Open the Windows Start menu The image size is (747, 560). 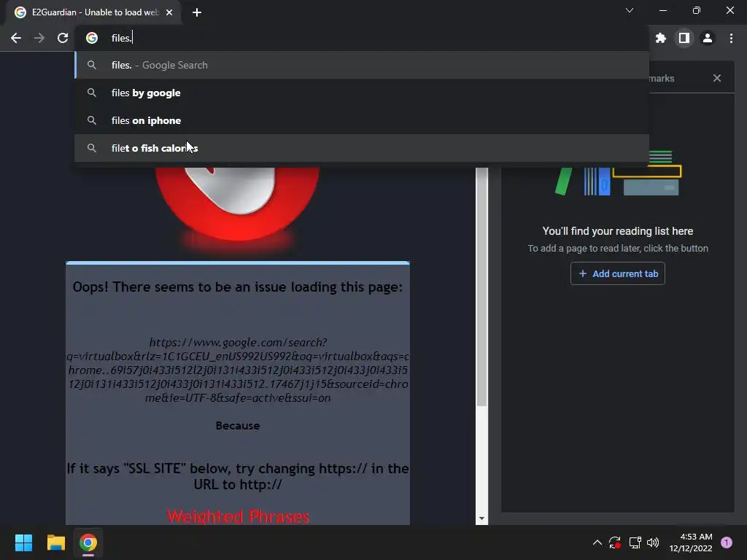tap(23, 542)
